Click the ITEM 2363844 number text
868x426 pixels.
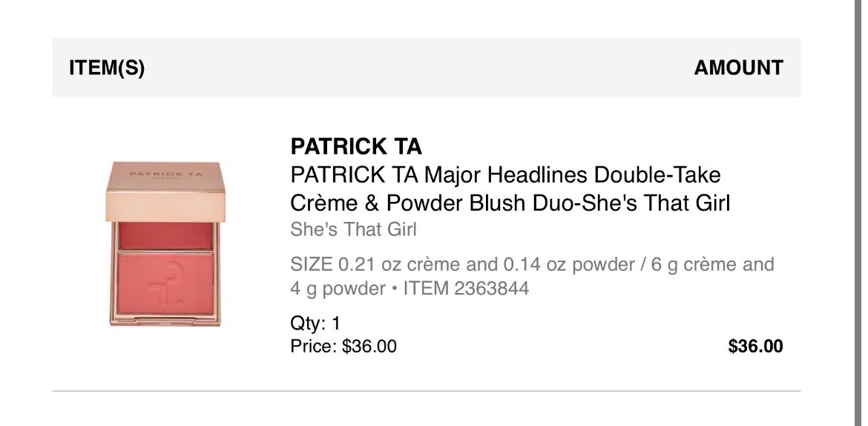[x=466, y=289]
